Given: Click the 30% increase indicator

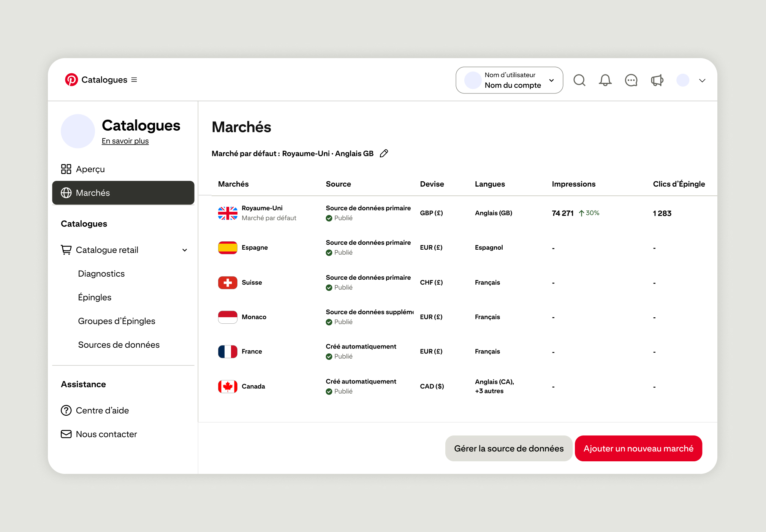Looking at the screenshot, I should click(x=589, y=213).
